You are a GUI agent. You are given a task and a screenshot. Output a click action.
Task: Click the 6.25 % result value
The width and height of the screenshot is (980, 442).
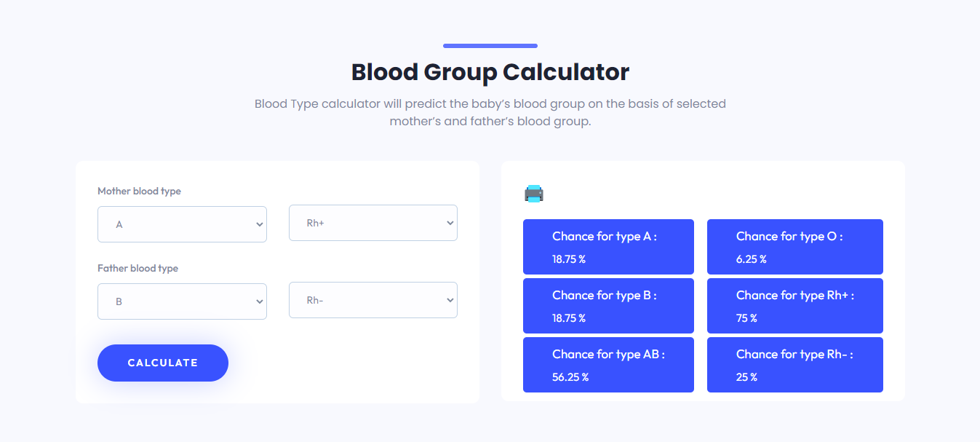coord(752,259)
